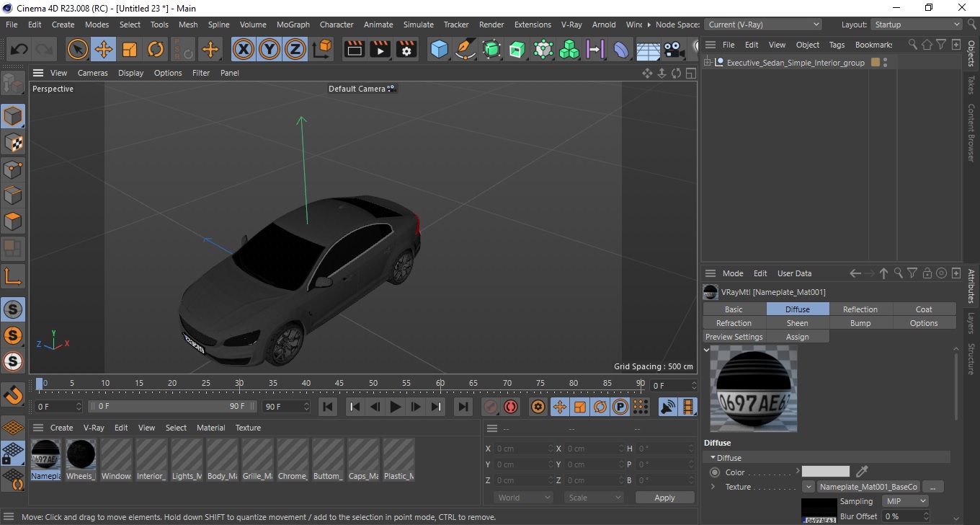Add a Floor grid object icon
Viewport: 980px width, 525px height.
(x=648, y=50)
